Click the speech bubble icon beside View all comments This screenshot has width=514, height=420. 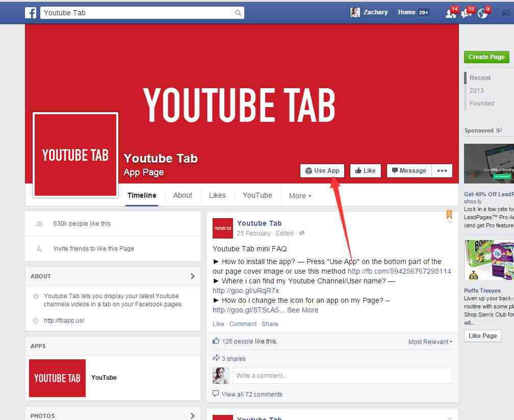pos(216,393)
